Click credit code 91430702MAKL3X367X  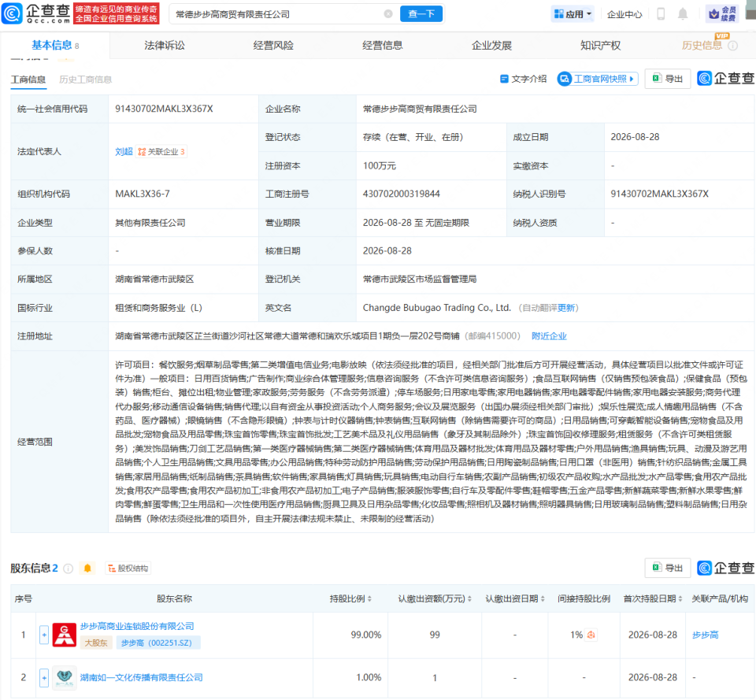[x=164, y=109]
